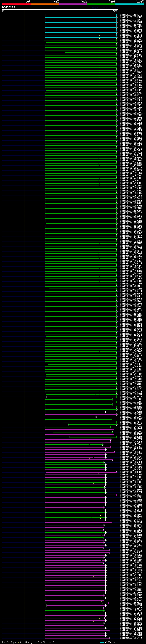The image size is (146, 644).
Task: Click hit label UniRef100_A9RNH8
Action: tap(131, 419)
